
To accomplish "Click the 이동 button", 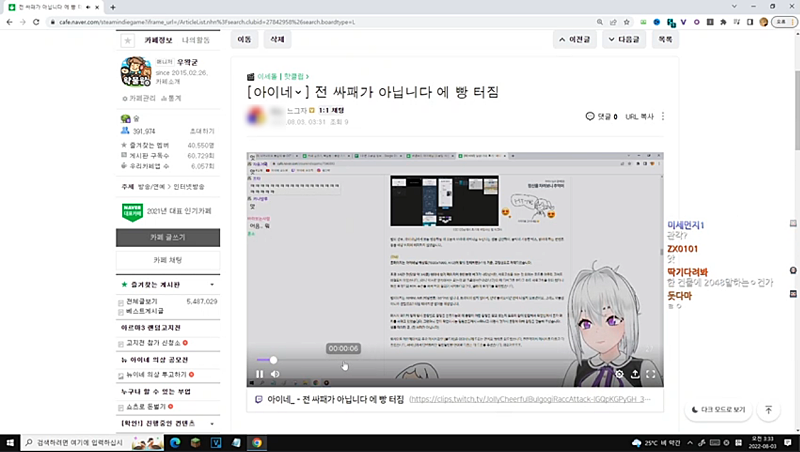I will point(244,39).
